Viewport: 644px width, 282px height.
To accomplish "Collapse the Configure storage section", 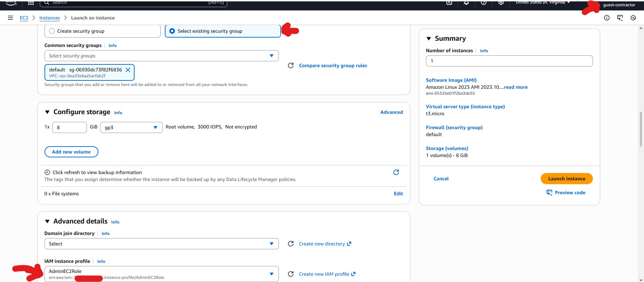I will tap(47, 112).
